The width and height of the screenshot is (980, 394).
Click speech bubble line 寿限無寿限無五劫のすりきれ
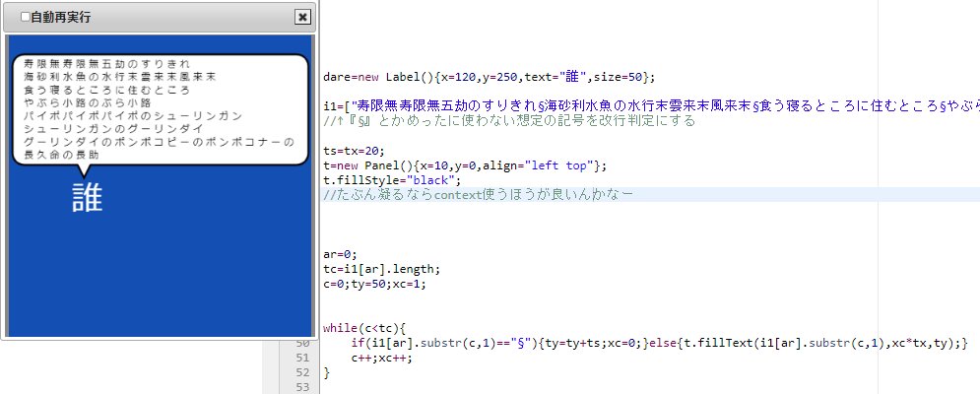(x=107, y=64)
